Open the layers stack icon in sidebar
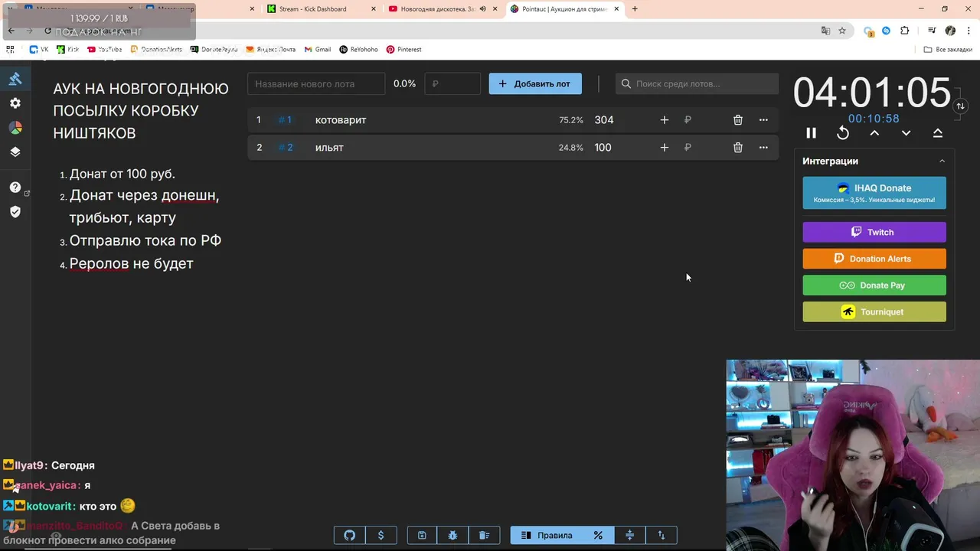Viewport: 980px width, 551px height. coord(15,152)
